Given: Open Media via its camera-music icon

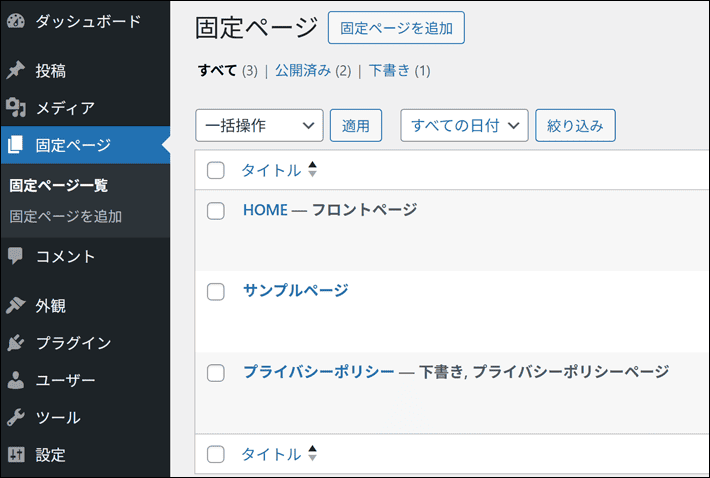Looking at the screenshot, I should pyautogui.click(x=15, y=107).
